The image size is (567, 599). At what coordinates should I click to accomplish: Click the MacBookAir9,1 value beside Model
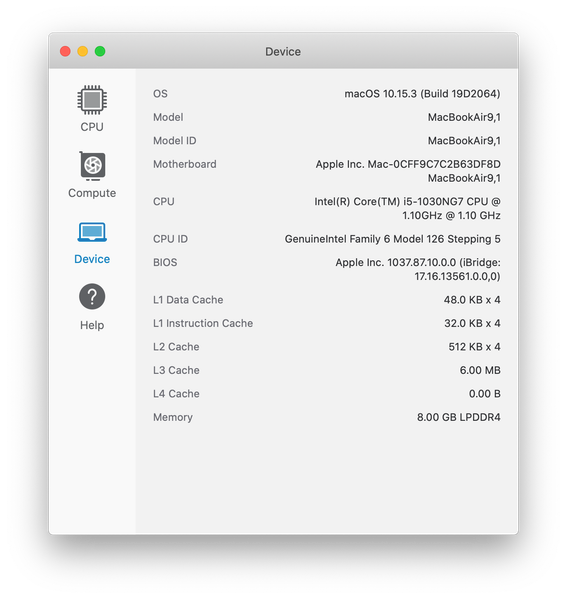pos(464,117)
